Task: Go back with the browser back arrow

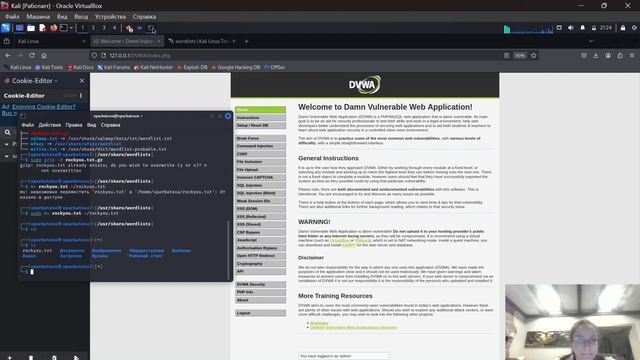Action: click(x=8, y=56)
